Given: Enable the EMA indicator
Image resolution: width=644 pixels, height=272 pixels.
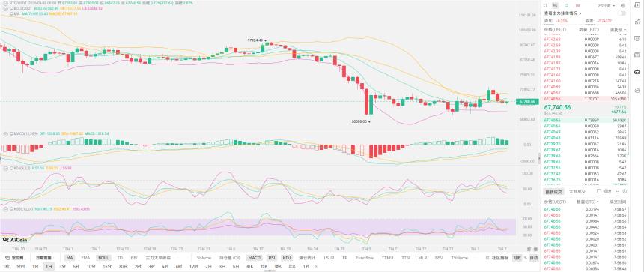Looking at the screenshot, I should (85, 258).
